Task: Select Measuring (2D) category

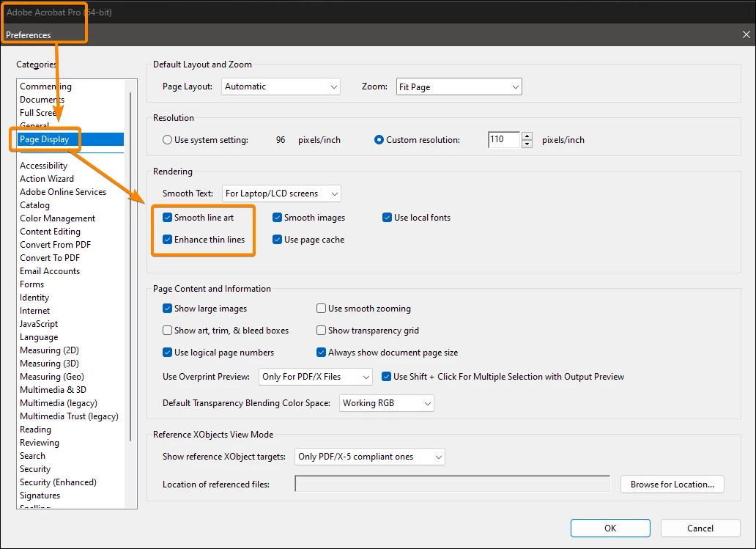Action: [49, 350]
